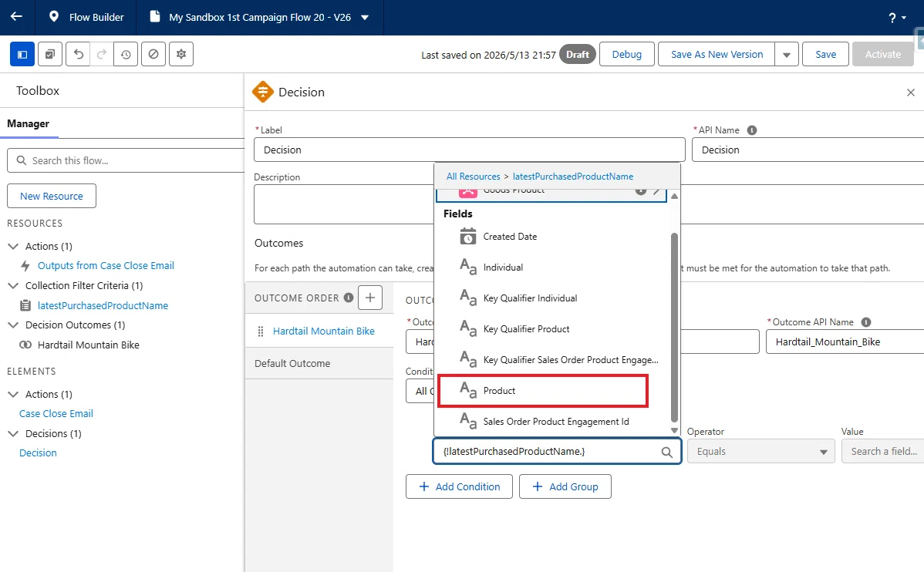Open the flow name version dropdown arrow
The height and width of the screenshot is (572, 924).
pyautogui.click(x=365, y=18)
